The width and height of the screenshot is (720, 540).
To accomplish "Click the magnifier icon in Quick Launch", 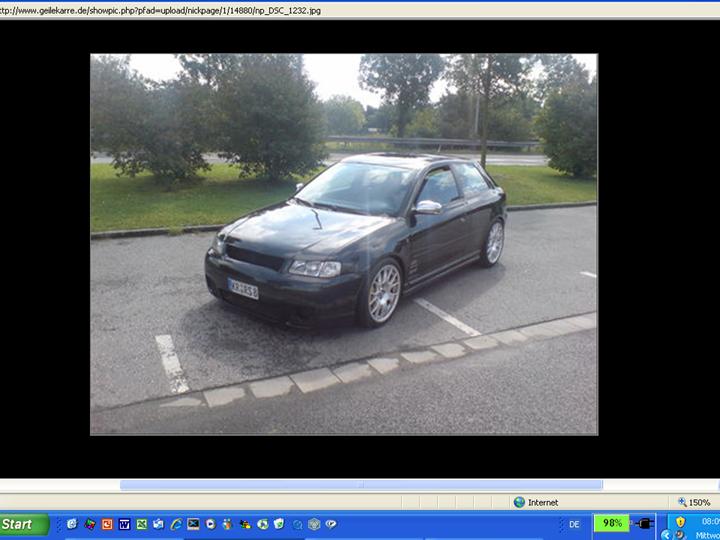I will [x=297, y=524].
